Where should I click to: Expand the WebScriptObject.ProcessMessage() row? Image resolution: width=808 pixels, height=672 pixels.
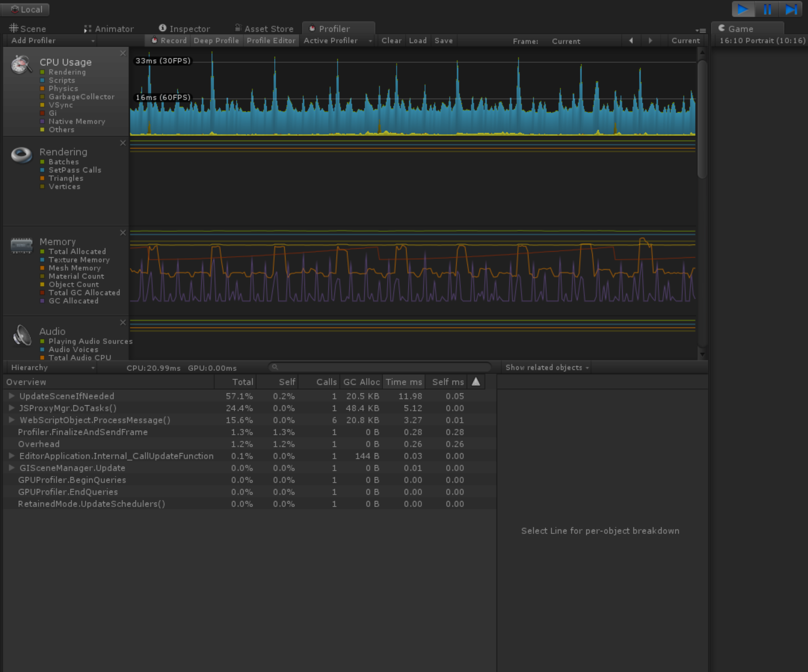[11, 420]
